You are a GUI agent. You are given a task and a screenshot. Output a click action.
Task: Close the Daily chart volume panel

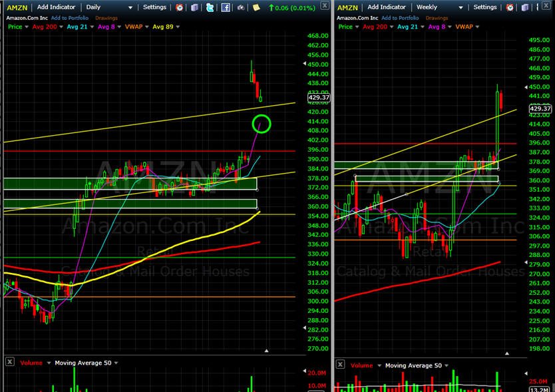pos(10,362)
